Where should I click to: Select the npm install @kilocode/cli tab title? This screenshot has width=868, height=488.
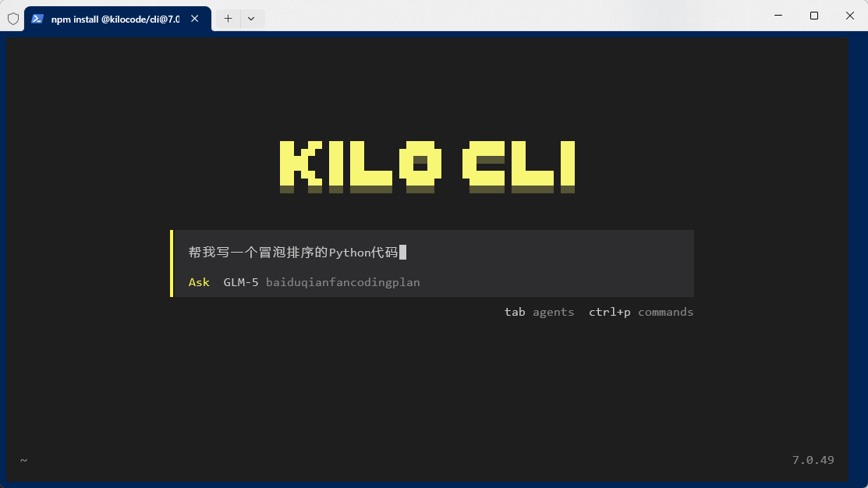115,18
